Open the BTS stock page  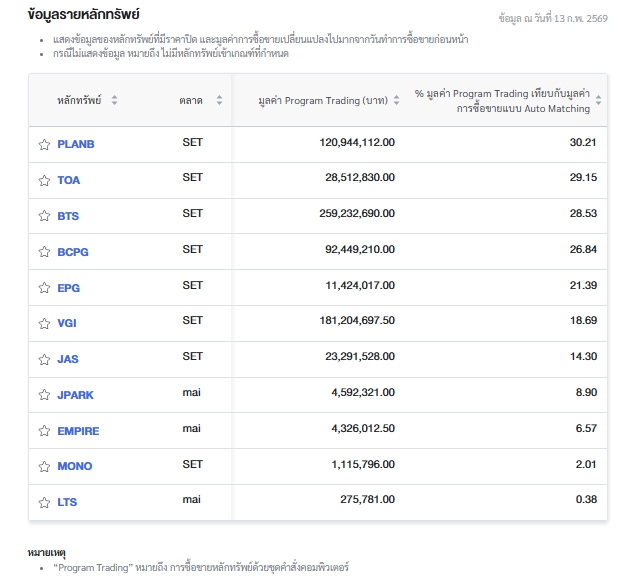[x=68, y=216]
